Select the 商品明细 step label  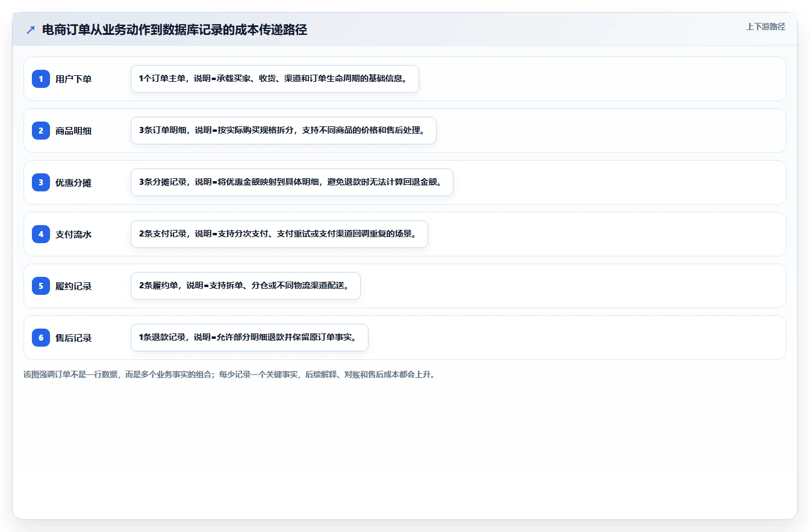(x=73, y=131)
